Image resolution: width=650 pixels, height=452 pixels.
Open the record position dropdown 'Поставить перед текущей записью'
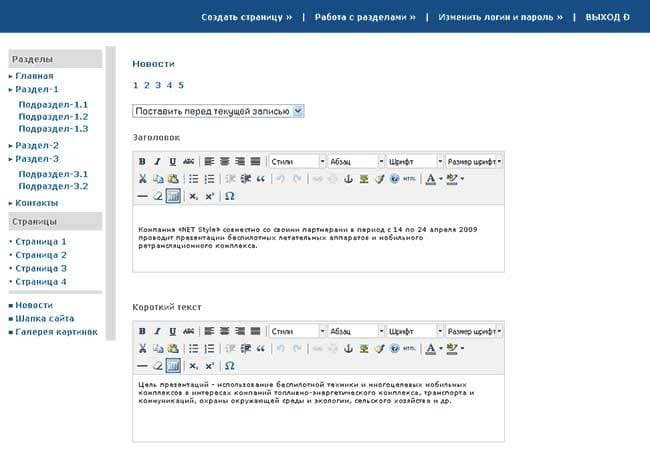tap(218, 111)
